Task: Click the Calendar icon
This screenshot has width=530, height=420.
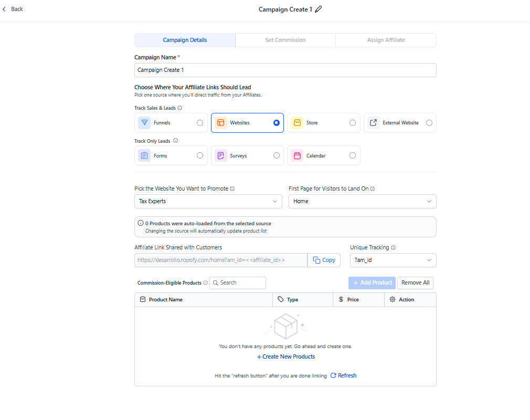Action: click(297, 156)
